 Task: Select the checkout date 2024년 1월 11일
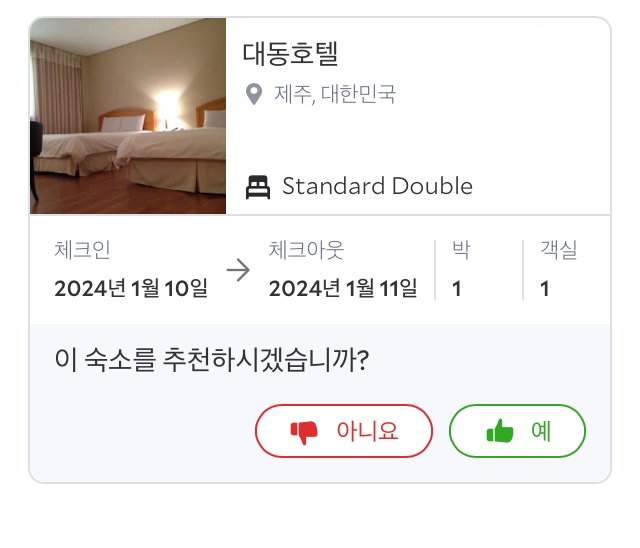[x=343, y=288]
